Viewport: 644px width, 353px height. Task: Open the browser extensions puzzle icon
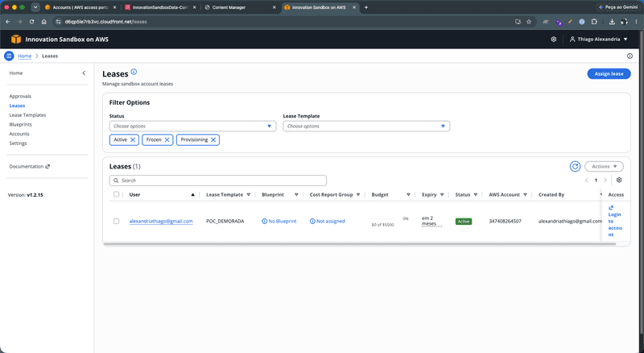tap(594, 22)
